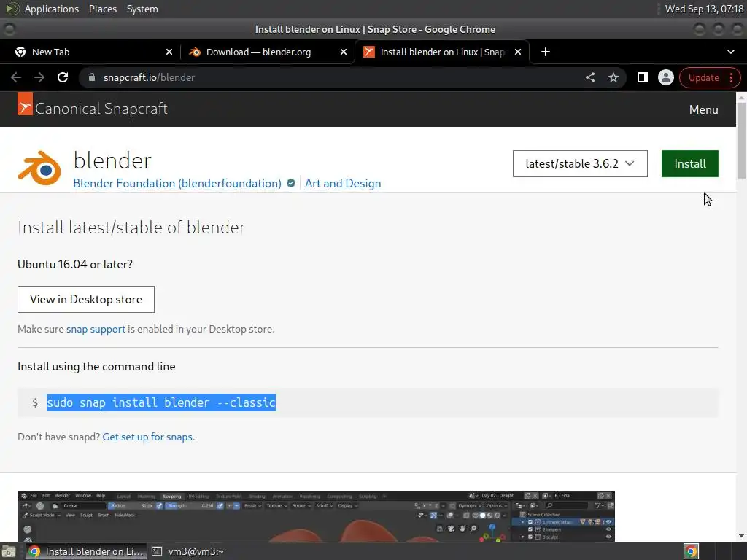Go back in browser history

click(x=16, y=77)
